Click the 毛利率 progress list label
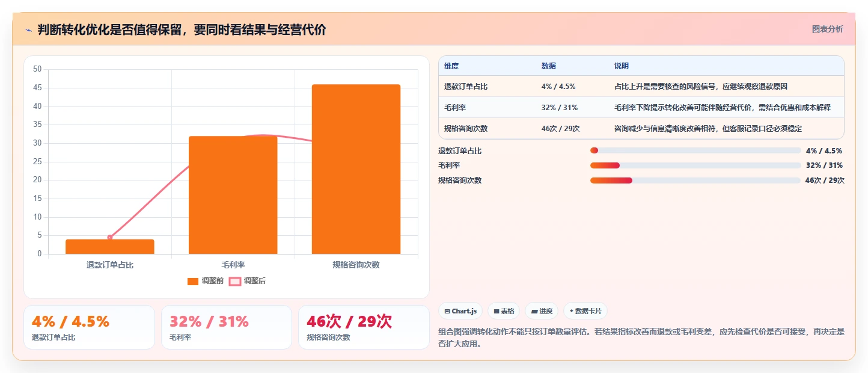This screenshot has height=373, width=868. tap(449, 165)
